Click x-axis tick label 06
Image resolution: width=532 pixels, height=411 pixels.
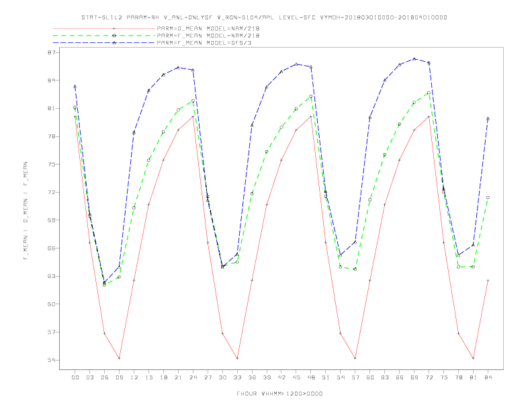pyautogui.click(x=105, y=377)
